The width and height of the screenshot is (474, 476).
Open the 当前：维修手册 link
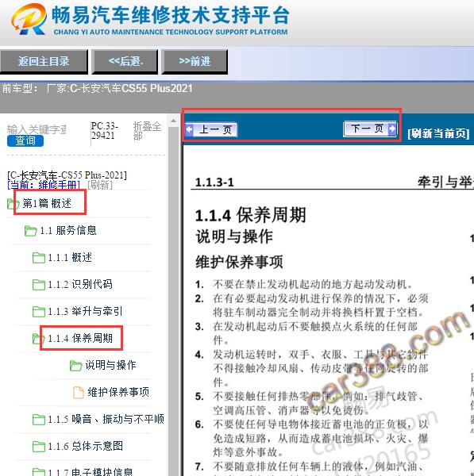point(44,185)
